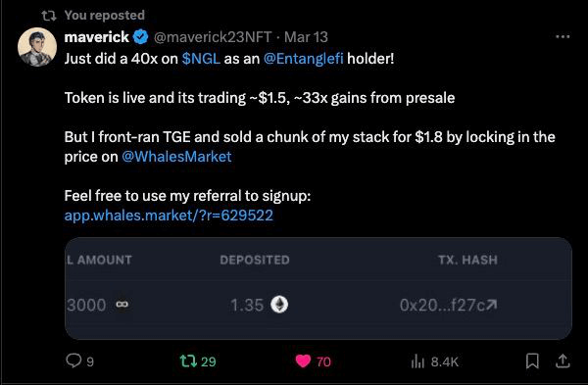Open the three-dot more options menu
Viewport: 588px width, 385px height.
(563, 37)
